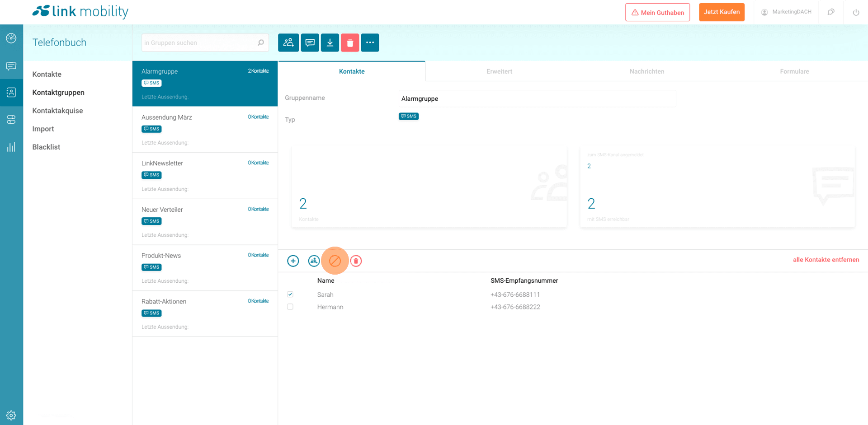This screenshot has height=425, width=868.
Task: Click the orange block contact icon
Action: tap(335, 261)
